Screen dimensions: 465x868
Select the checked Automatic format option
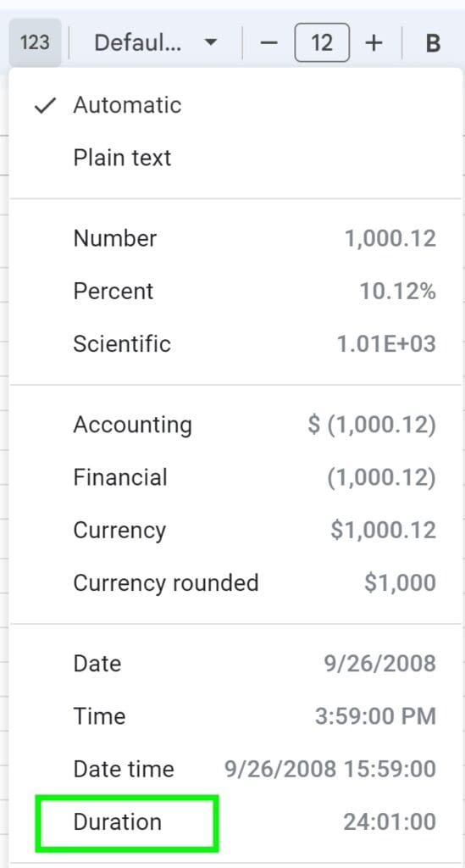pyautogui.click(x=235, y=105)
